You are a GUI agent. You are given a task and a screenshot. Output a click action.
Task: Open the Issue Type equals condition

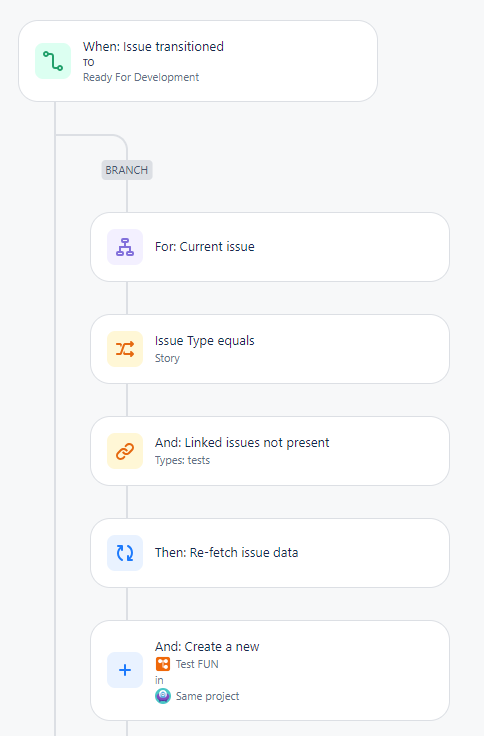pos(270,349)
